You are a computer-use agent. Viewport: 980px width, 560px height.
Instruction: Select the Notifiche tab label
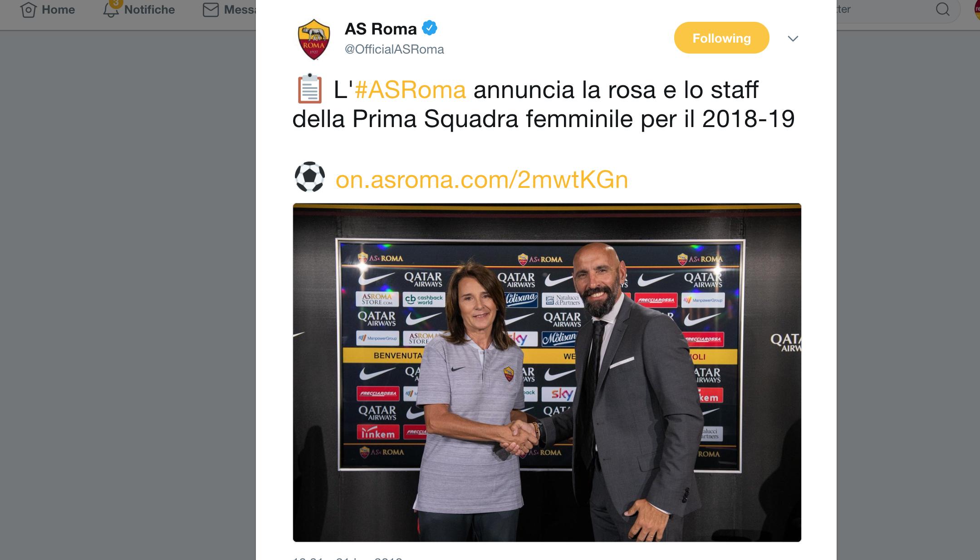(149, 10)
